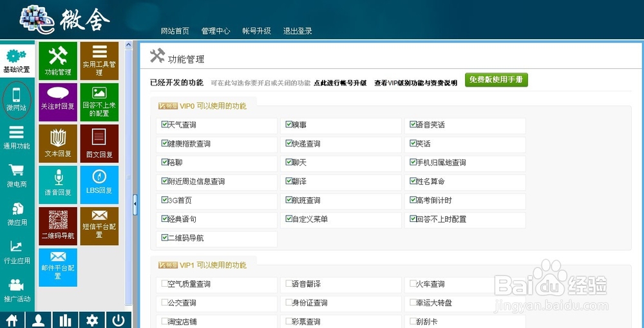Check the 火车查询 option
This screenshot has width=644, height=328.
pos(413,284)
